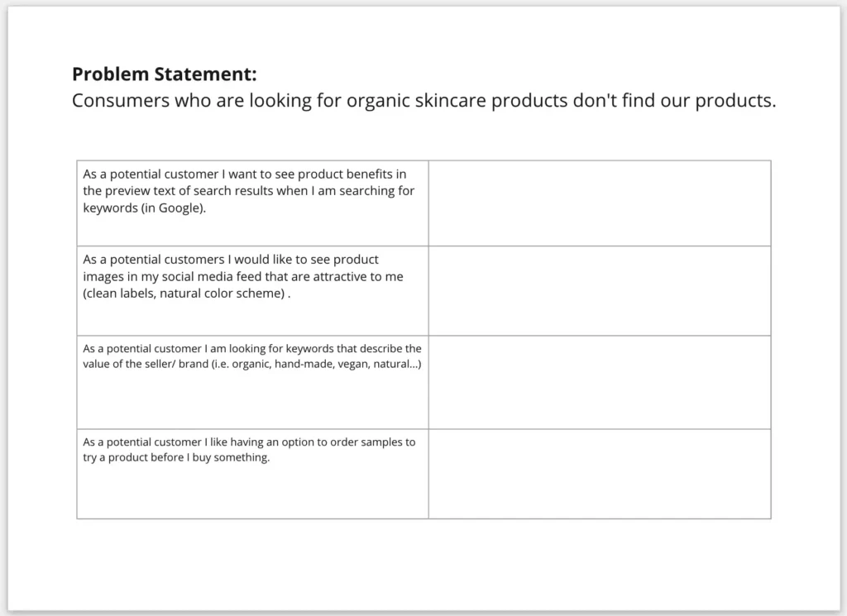The height and width of the screenshot is (616, 847).
Task: Click the empty cell beside the order samples row
Action: (x=600, y=474)
